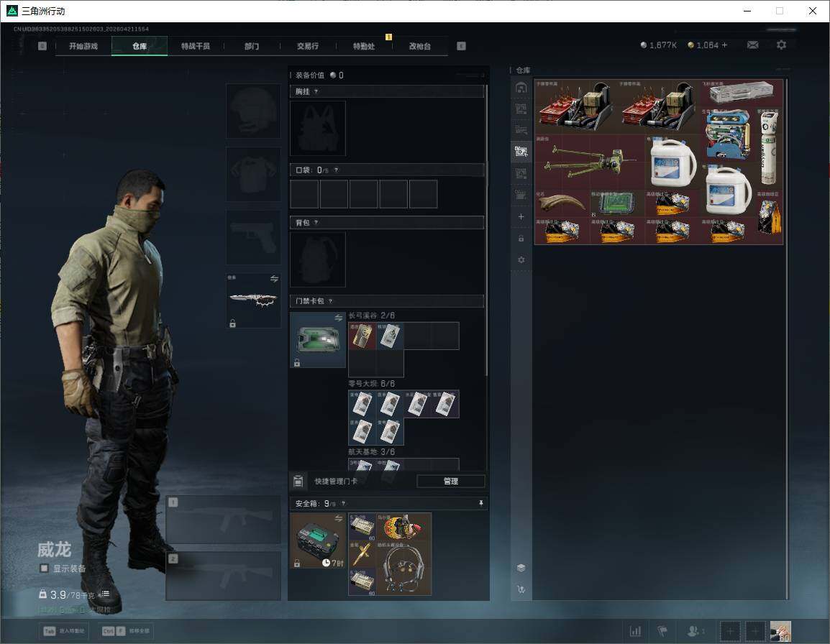This screenshot has width=830, height=644.
Task: Select the empty backpack slot
Action: [x=318, y=259]
